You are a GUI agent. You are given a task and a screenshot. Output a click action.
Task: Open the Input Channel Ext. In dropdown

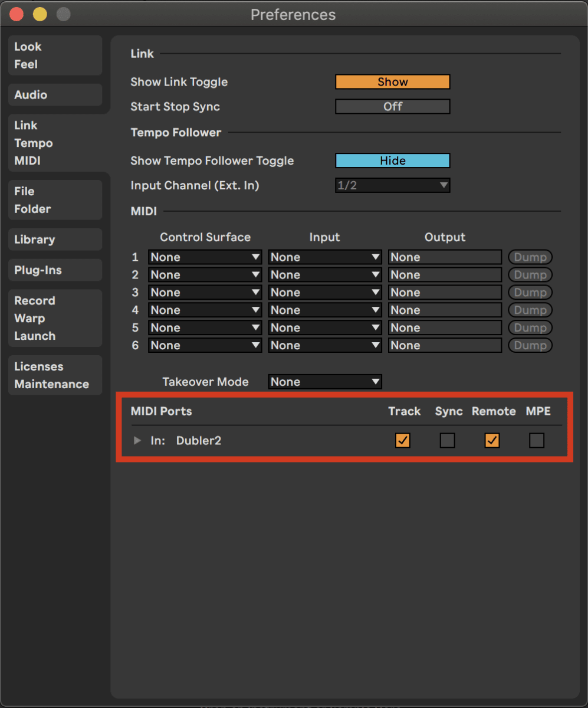pos(392,185)
